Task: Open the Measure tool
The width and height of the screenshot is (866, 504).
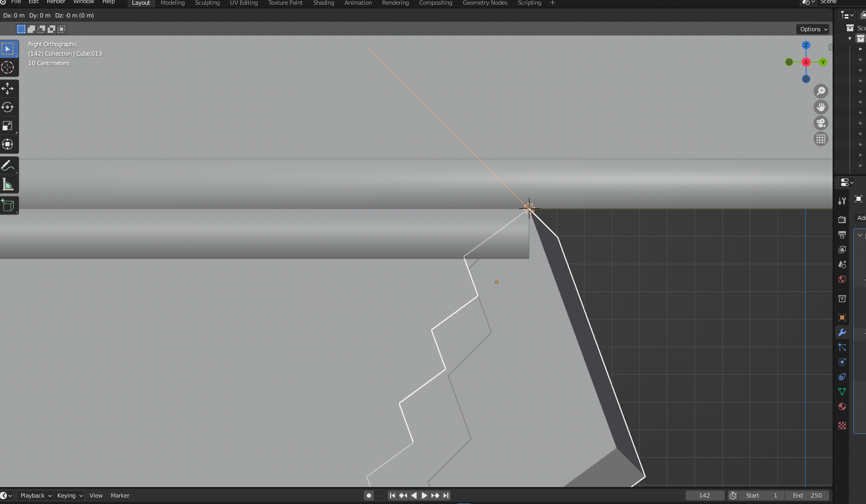Action: point(8,184)
